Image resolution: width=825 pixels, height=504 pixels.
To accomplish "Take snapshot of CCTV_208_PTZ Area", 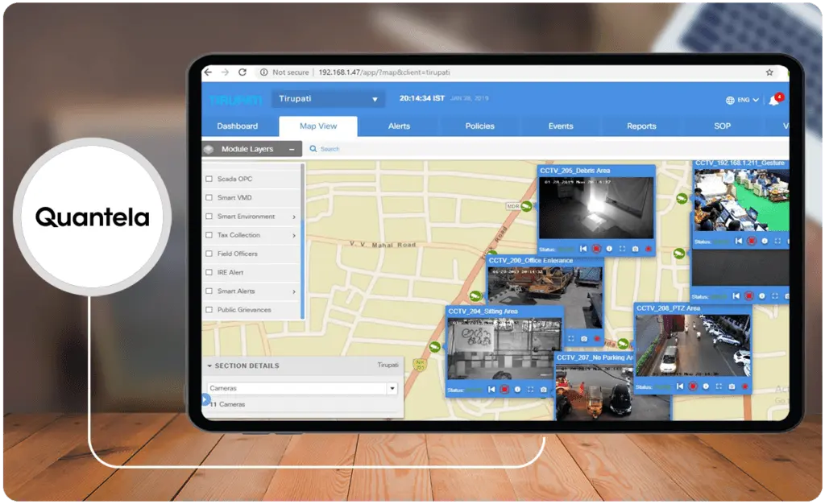I will pyautogui.click(x=732, y=386).
